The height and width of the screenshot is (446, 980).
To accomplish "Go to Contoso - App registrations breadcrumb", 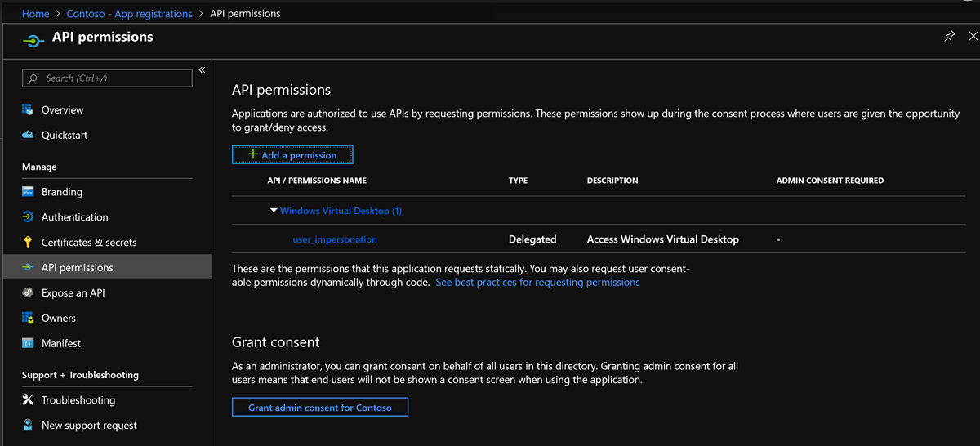I will [129, 14].
